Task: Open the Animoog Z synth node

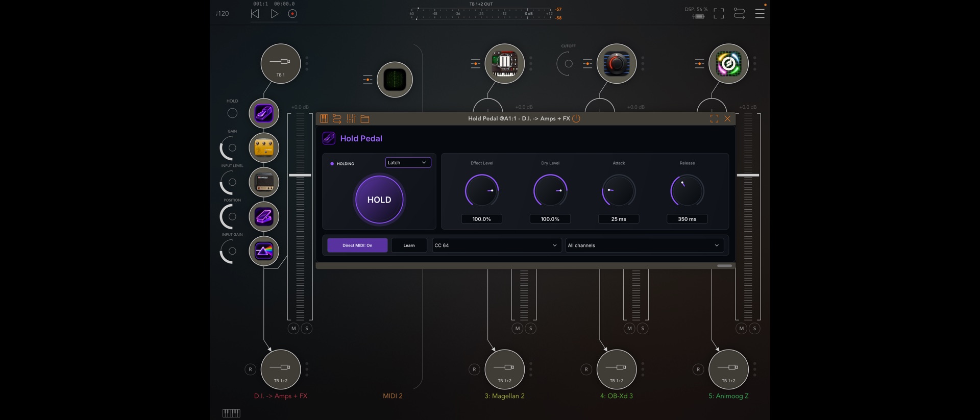Action: click(x=728, y=64)
